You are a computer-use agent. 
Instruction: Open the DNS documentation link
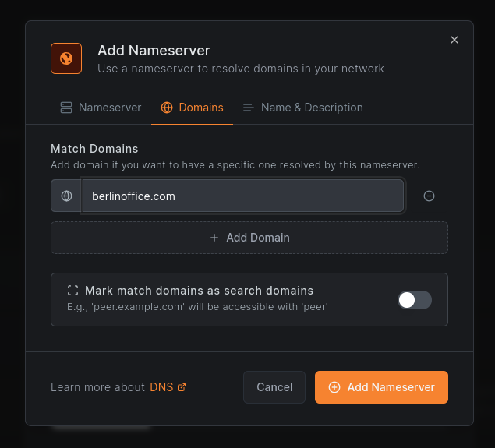(161, 387)
